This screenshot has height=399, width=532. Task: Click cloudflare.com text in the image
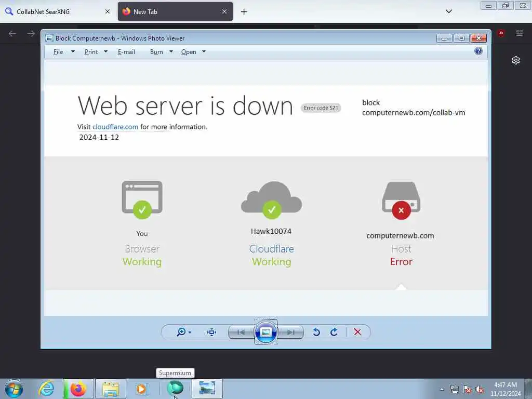click(115, 127)
